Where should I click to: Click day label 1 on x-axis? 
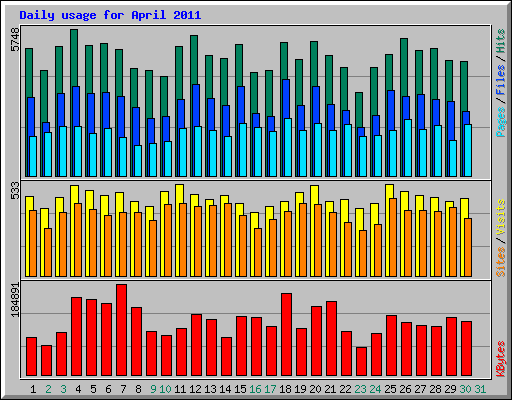[x=33, y=389]
